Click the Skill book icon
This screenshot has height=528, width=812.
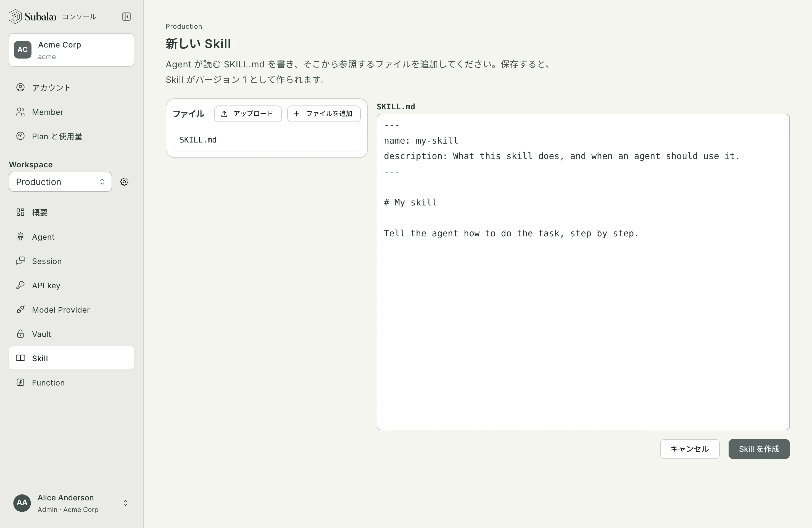pos(20,358)
